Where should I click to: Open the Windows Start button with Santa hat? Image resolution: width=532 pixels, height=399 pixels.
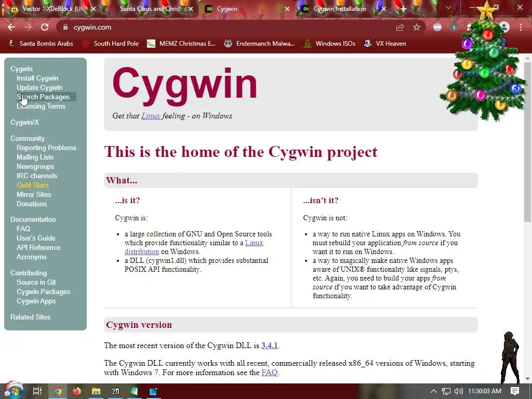tap(13, 391)
